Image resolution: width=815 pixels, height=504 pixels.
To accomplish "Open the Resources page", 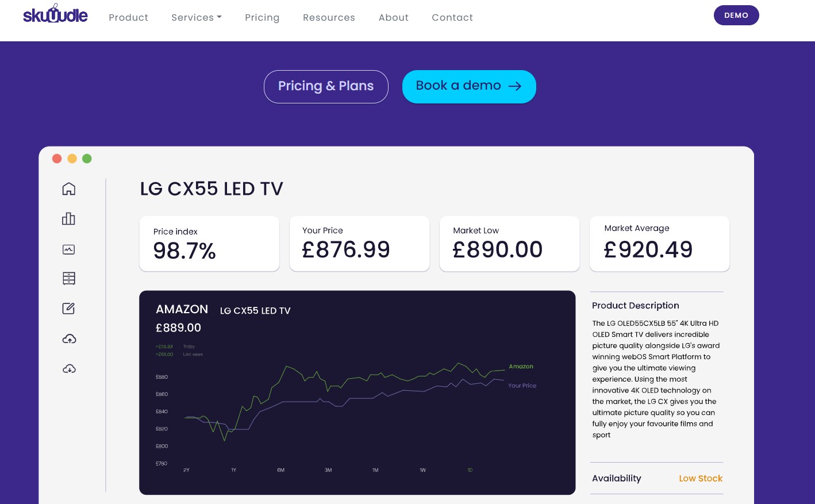I will coord(329,17).
